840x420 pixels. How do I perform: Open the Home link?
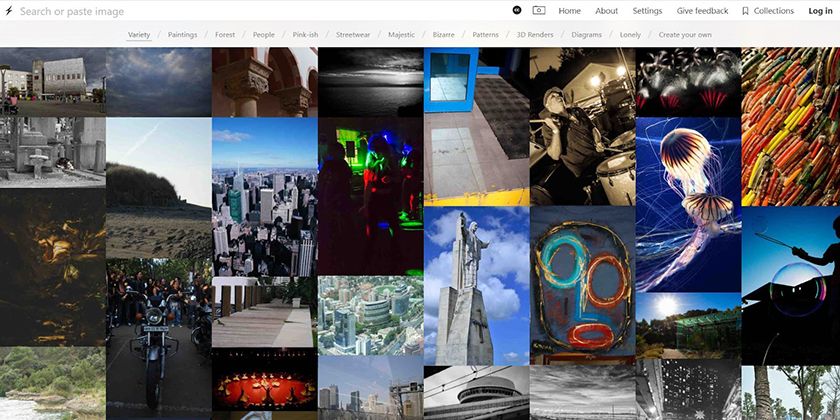569,11
